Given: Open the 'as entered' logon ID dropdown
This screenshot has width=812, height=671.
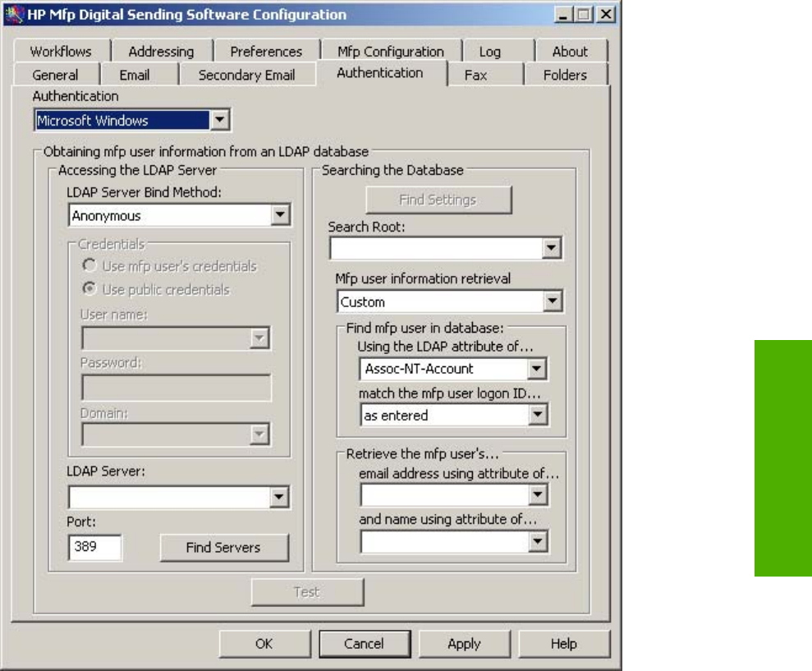Looking at the screenshot, I should tap(538, 415).
